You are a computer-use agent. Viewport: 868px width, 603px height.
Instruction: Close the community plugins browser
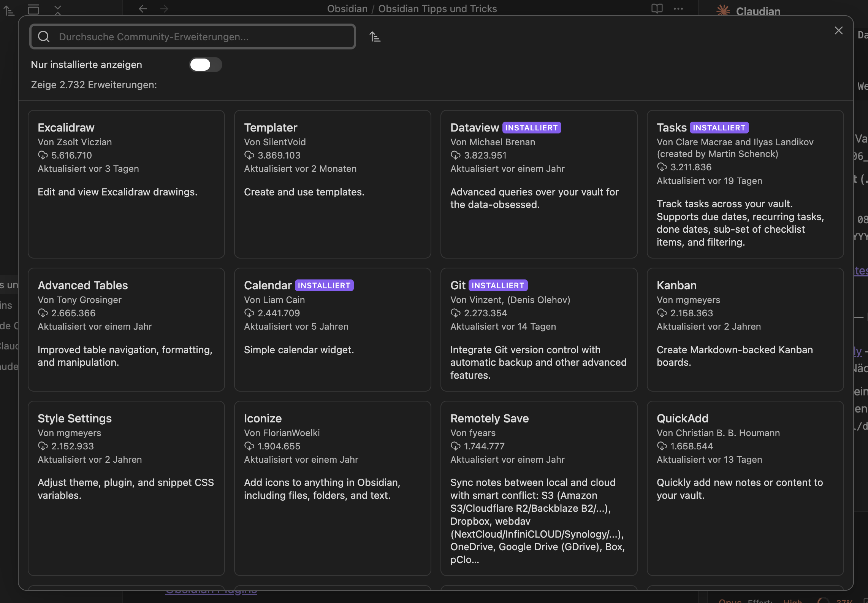click(x=839, y=30)
